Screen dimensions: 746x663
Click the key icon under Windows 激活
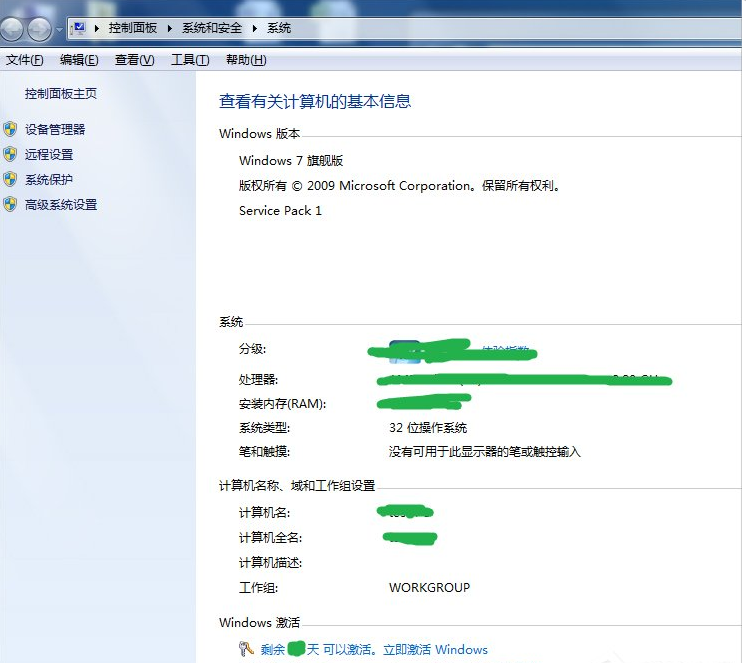coord(246,649)
